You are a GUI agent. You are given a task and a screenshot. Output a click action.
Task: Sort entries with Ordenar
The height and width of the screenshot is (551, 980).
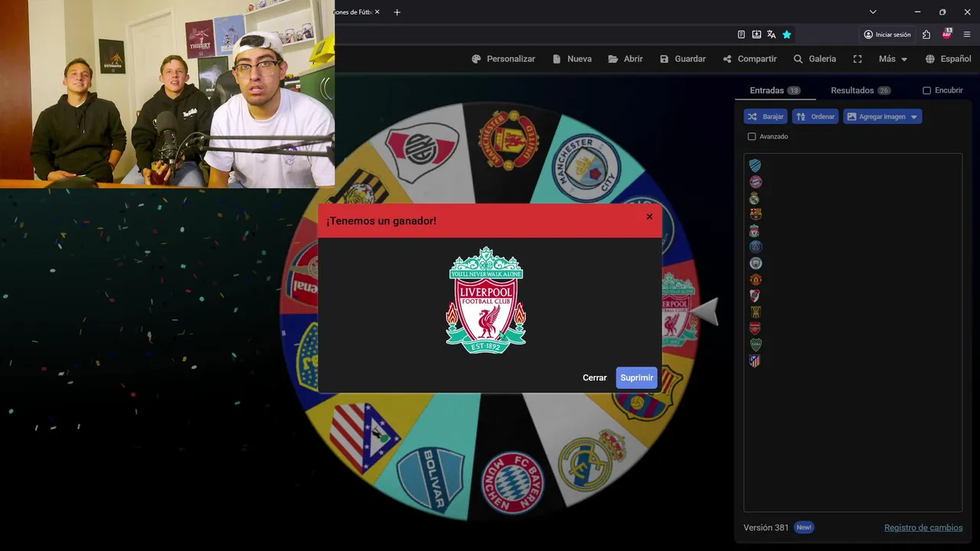(x=815, y=116)
